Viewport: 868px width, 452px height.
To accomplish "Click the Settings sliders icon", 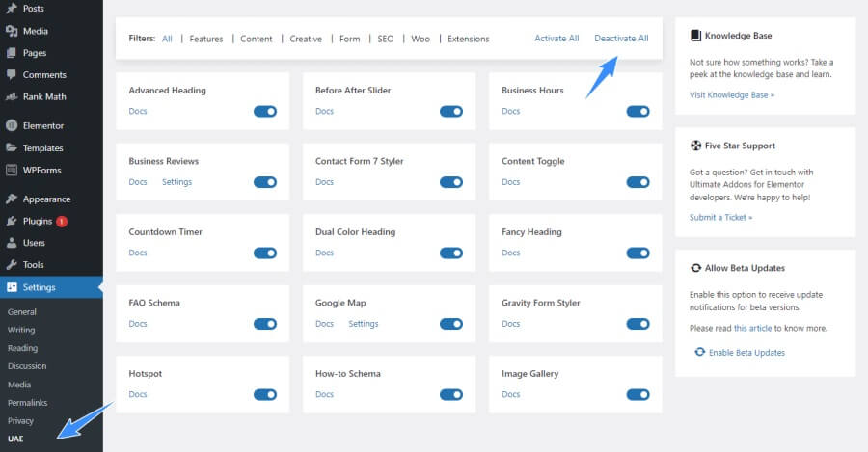I will [x=11, y=287].
